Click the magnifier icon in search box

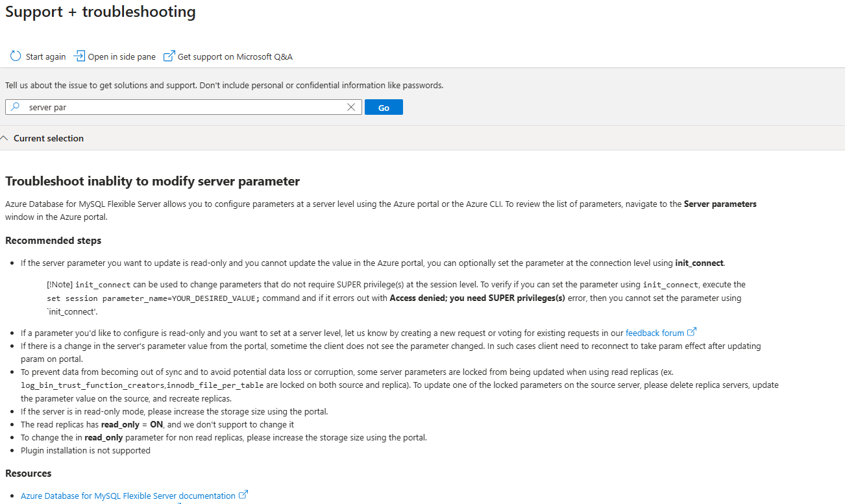point(16,107)
